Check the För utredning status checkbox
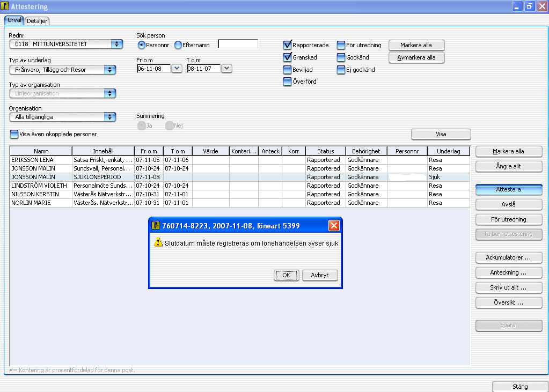 point(341,45)
